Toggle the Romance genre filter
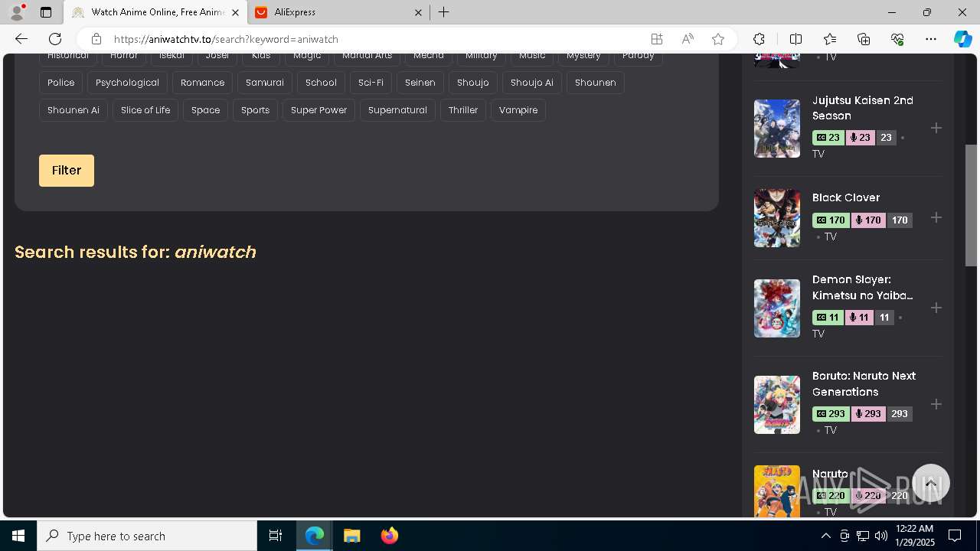The height and width of the screenshot is (551, 980). point(202,83)
